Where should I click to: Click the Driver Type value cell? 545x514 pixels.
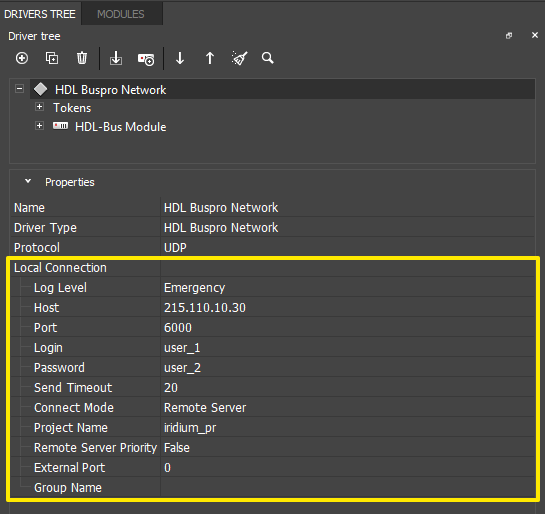coord(347,228)
